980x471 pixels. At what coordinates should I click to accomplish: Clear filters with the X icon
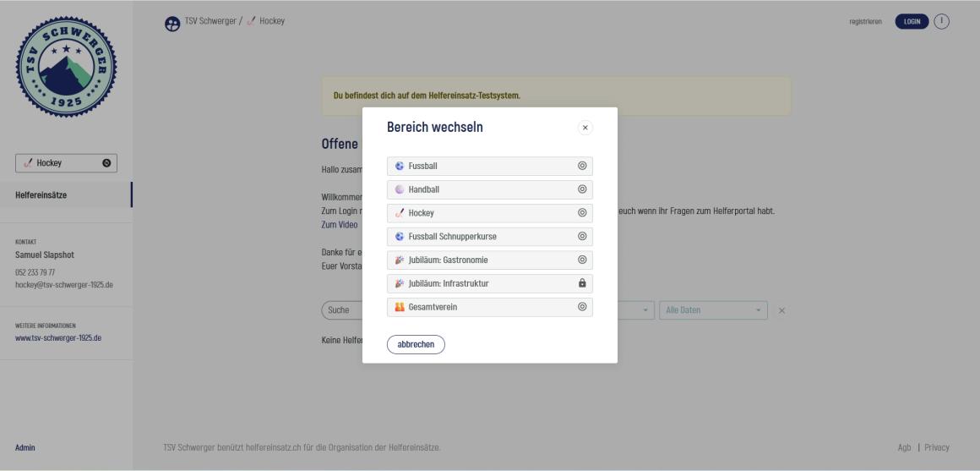pos(781,310)
